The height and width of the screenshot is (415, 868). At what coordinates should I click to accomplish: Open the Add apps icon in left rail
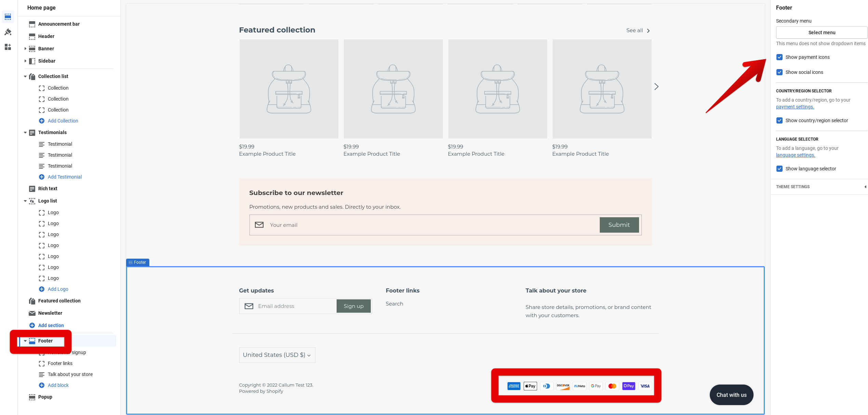pyautogui.click(x=8, y=47)
